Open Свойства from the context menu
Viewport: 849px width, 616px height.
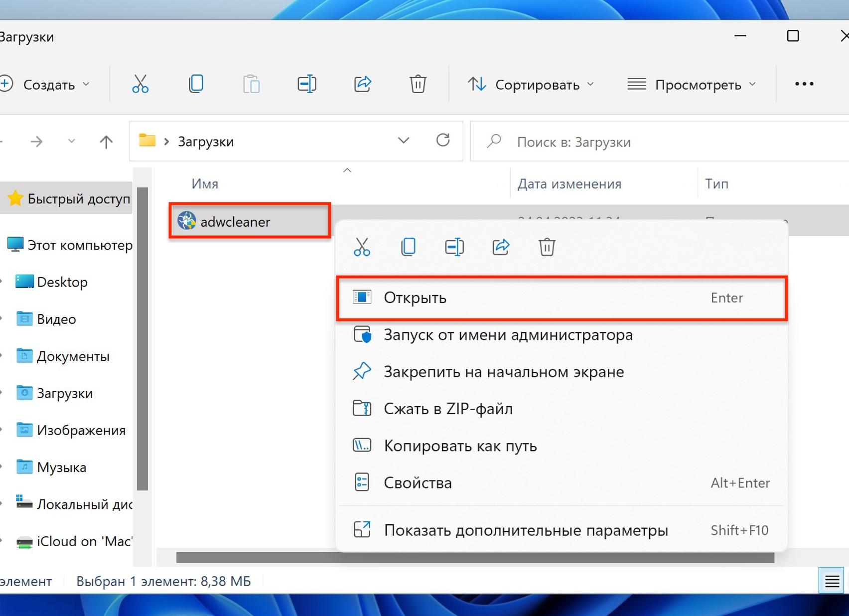[562, 482]
